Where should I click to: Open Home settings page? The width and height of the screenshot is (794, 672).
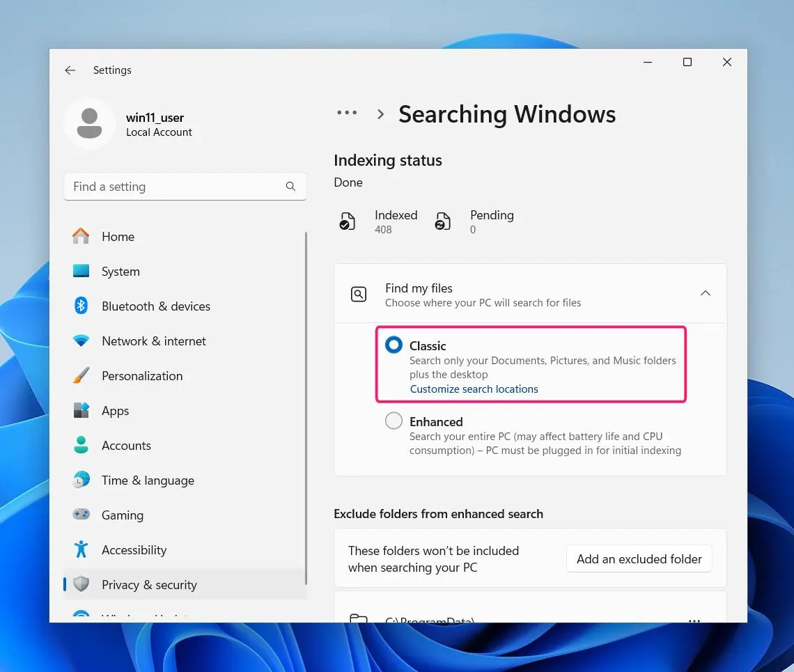click(185, 236)
